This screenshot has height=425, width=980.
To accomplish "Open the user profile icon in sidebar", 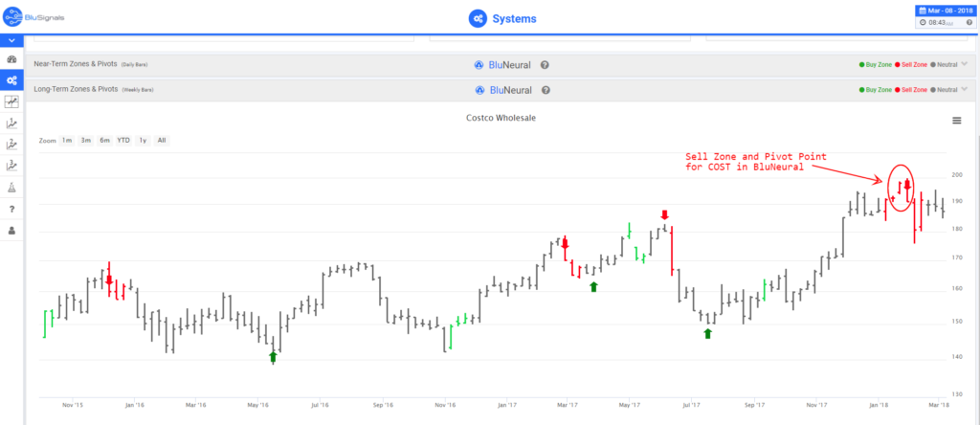I will pos(11,231).
